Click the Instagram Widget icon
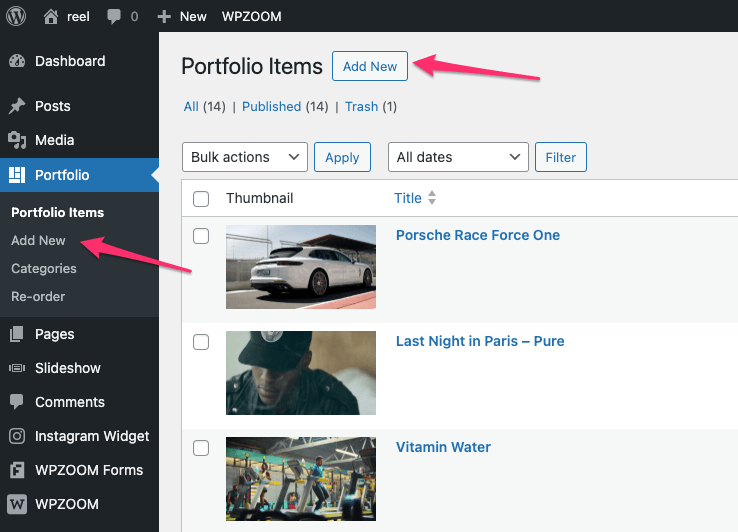The image size is (738, 532). coord(17,436)
